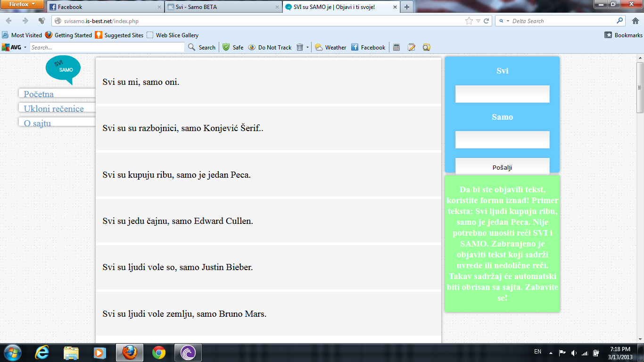Click the Svi Samo speech bubble logo

[63, 70]
